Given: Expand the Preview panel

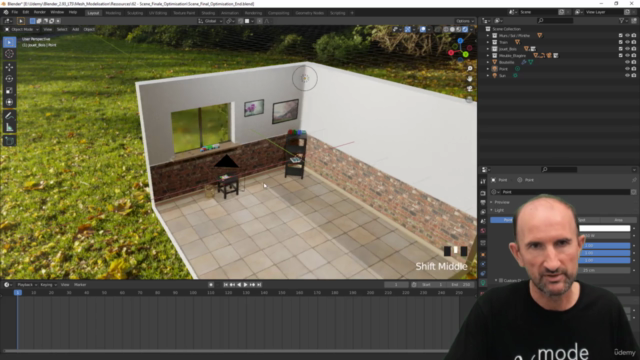Looking at the screenshot, I should [501, 202].
